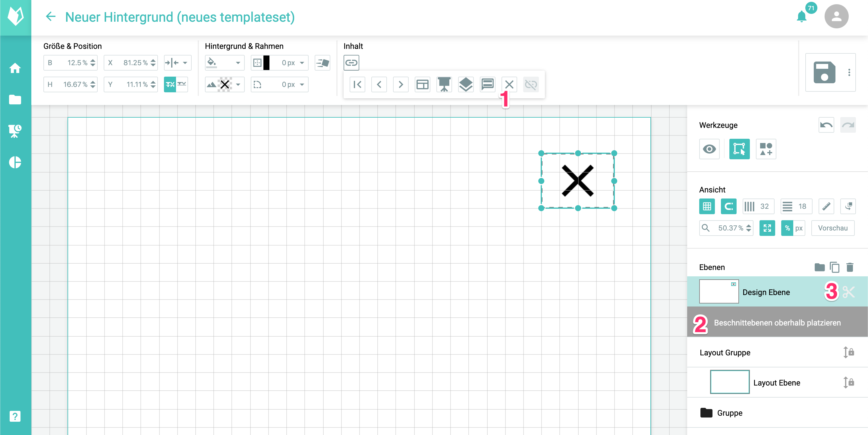Add a new layer group folder

click(x=819, y=267)
